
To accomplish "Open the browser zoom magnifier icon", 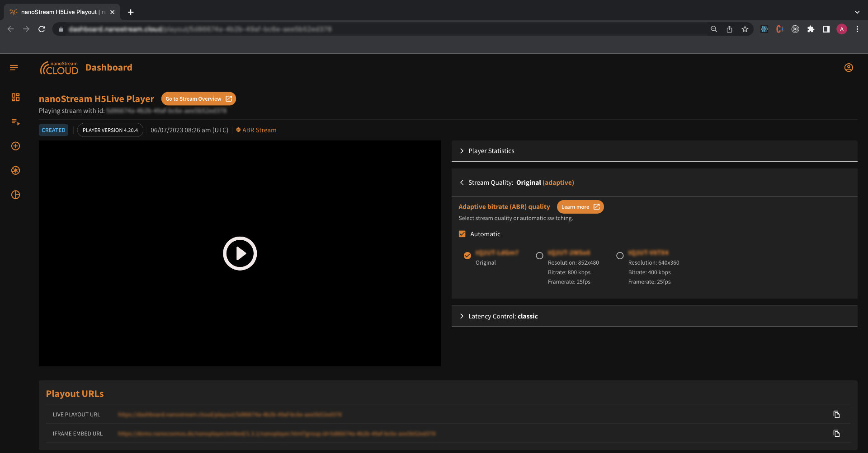I will [714, 29].
